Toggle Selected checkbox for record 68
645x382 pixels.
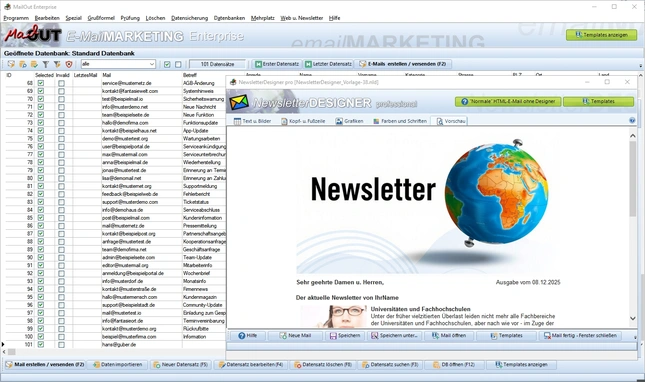(41, 83)
